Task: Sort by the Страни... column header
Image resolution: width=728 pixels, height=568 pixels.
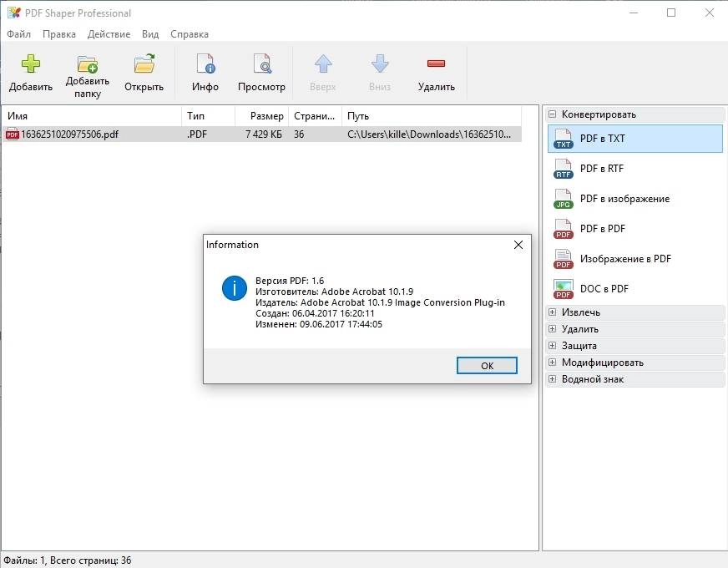Action: pyautogui.click(x=316, y=116)
